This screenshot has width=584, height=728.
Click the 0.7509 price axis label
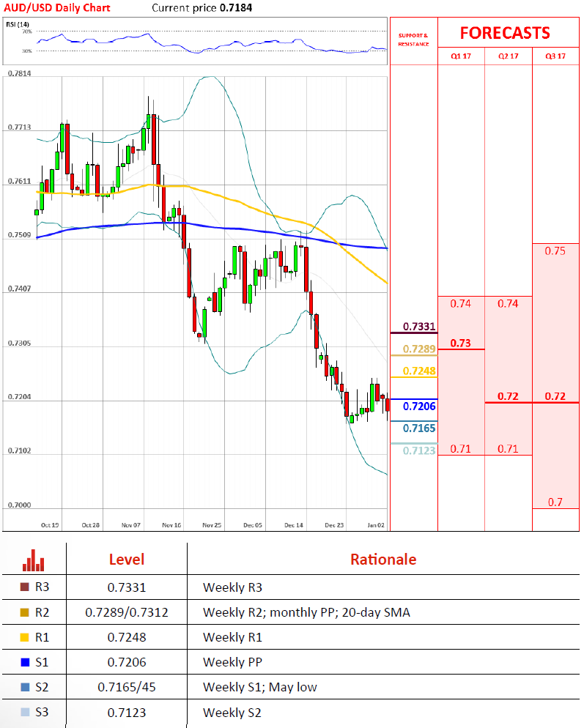(x=20, y=235)
